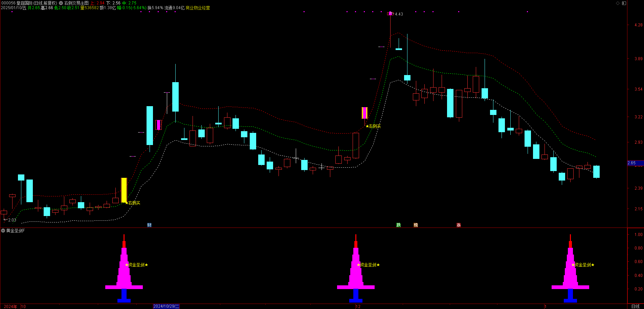
Task: Click the 2025/01/10/五 date readout
Action: pos(14,8)
